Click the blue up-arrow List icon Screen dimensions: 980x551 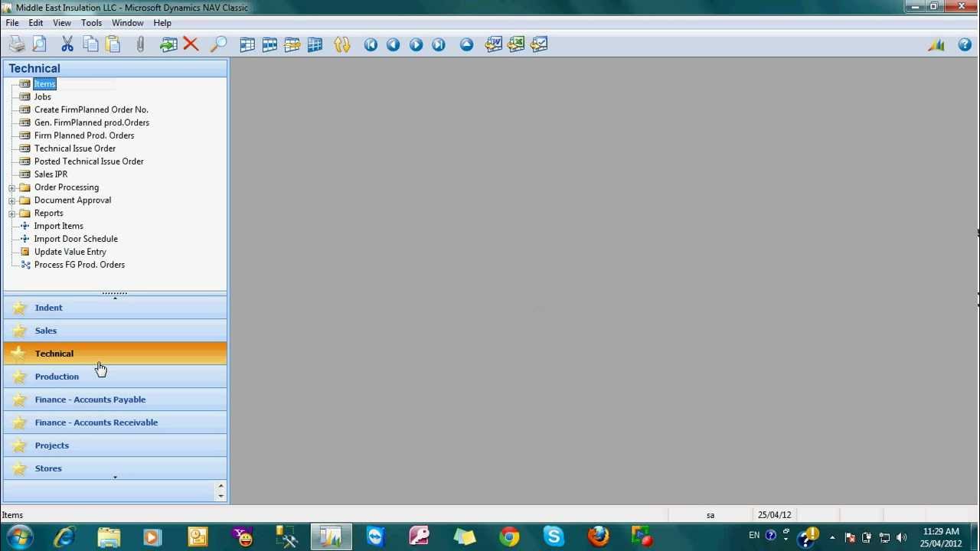[x=466, y=44]
